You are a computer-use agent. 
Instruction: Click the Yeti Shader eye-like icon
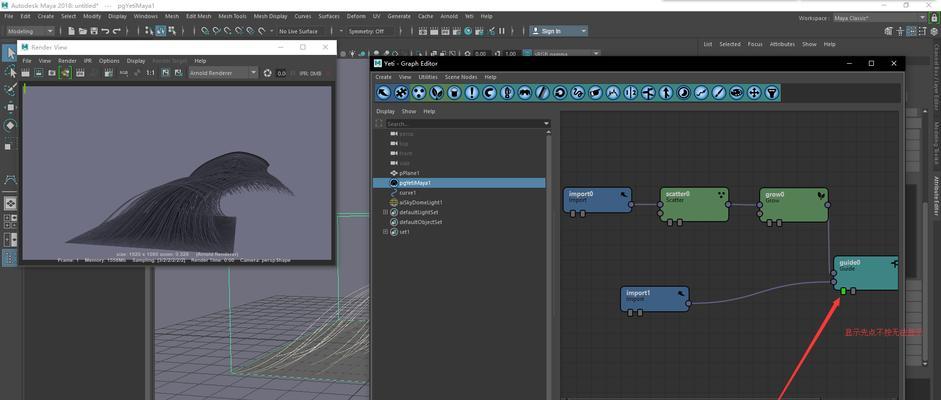click(736, 93)
